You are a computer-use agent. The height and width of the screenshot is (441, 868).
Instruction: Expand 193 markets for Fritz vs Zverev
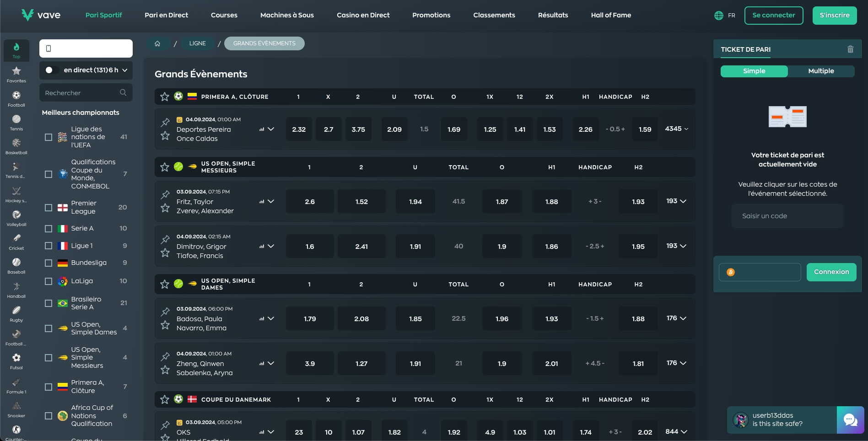click(x=676, y=201)
